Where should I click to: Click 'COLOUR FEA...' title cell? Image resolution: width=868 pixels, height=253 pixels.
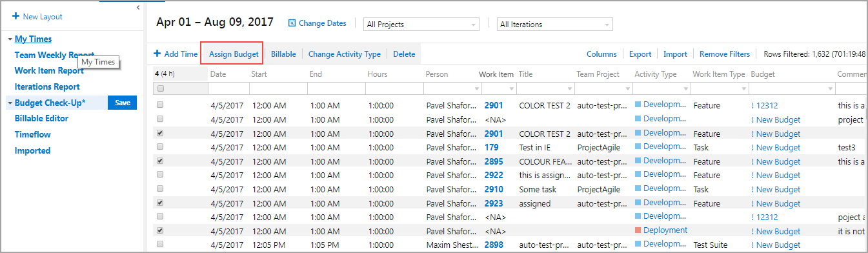point(545,161)
